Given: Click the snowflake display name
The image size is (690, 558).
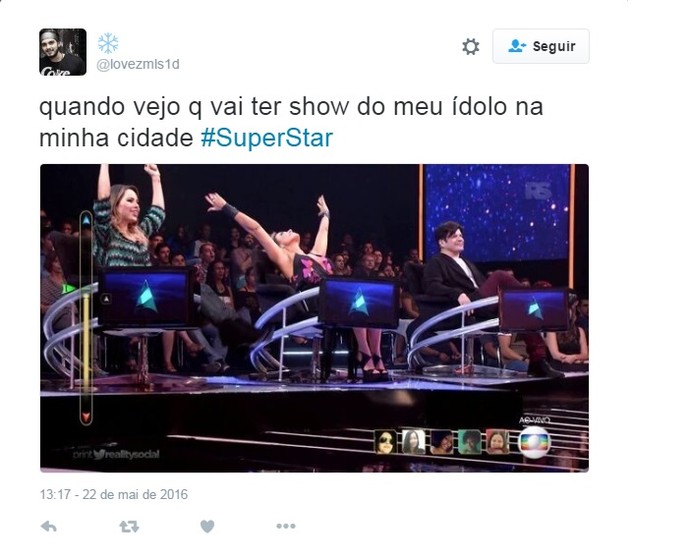Looking at the screenshot, I should coord(108,43).
